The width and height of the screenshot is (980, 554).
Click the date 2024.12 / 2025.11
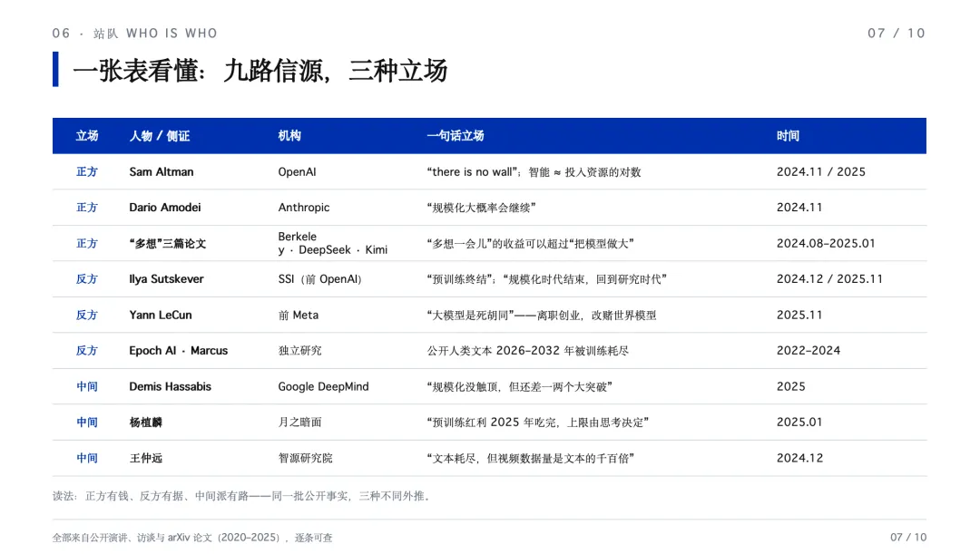pos(829,279)
